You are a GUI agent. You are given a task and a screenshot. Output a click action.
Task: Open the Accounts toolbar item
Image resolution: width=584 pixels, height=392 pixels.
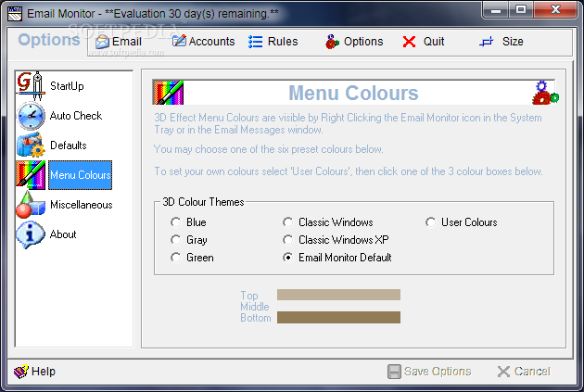(x=211, y=42)
